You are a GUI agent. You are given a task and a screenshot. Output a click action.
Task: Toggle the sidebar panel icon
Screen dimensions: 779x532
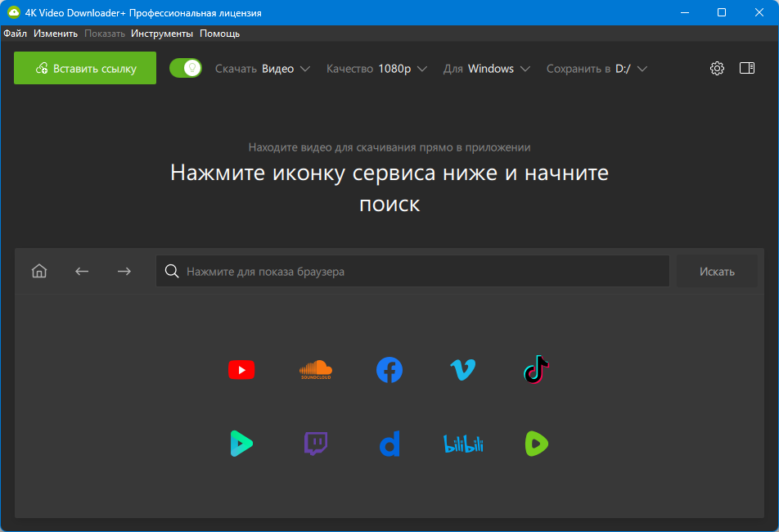746,69
